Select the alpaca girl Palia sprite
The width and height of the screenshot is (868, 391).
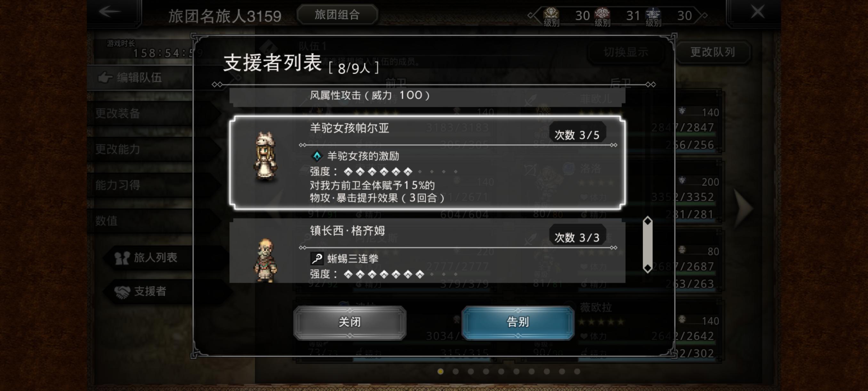(266, 157)
